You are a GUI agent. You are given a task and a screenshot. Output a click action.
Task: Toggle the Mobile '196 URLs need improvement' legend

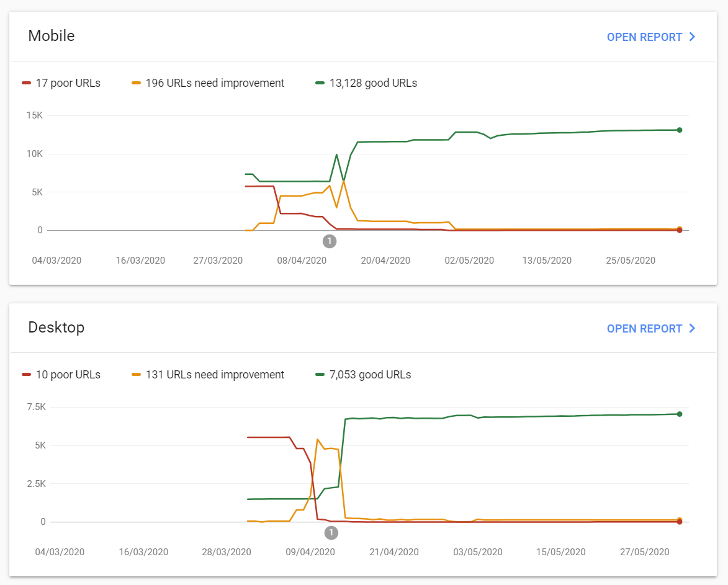pos(208,83)
